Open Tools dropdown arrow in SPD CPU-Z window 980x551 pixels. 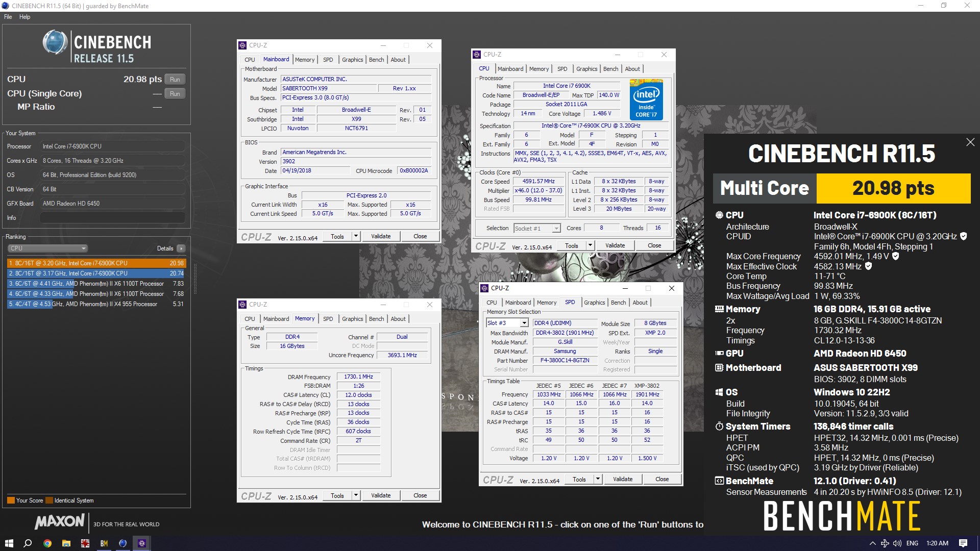[x=598, y=479]
